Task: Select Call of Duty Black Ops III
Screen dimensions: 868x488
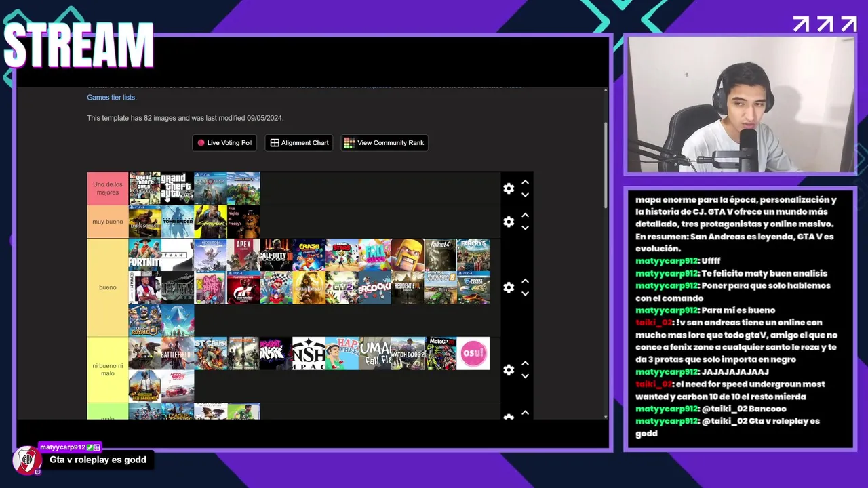Action: (276, 255)
